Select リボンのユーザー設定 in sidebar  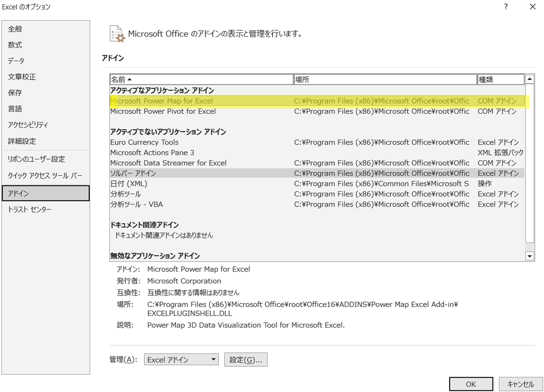coord(36,159)
